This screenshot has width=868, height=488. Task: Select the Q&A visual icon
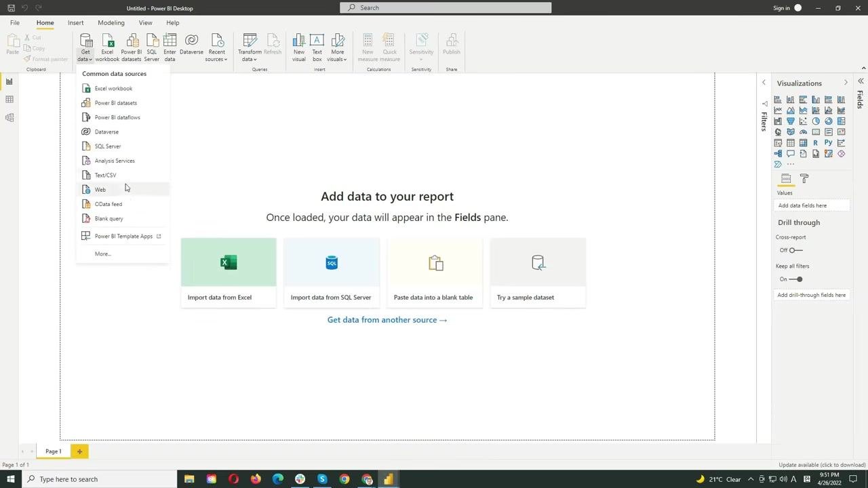[791, 153]
